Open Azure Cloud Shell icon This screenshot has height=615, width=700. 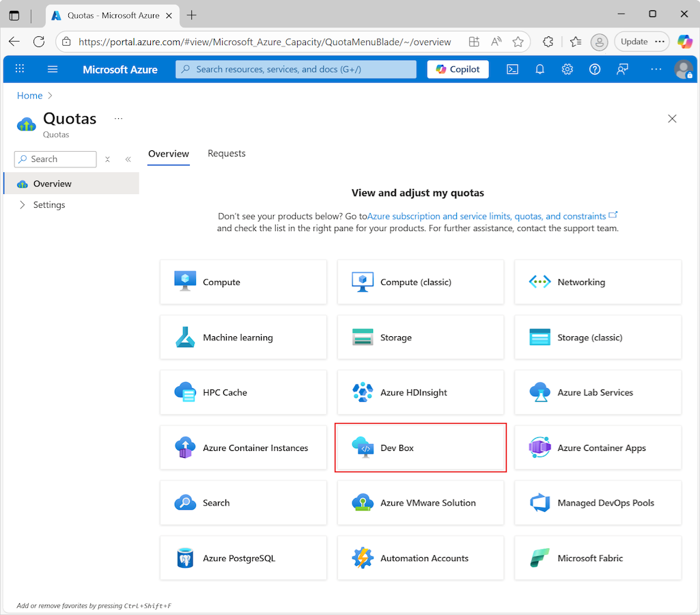(x=512, y=69)
